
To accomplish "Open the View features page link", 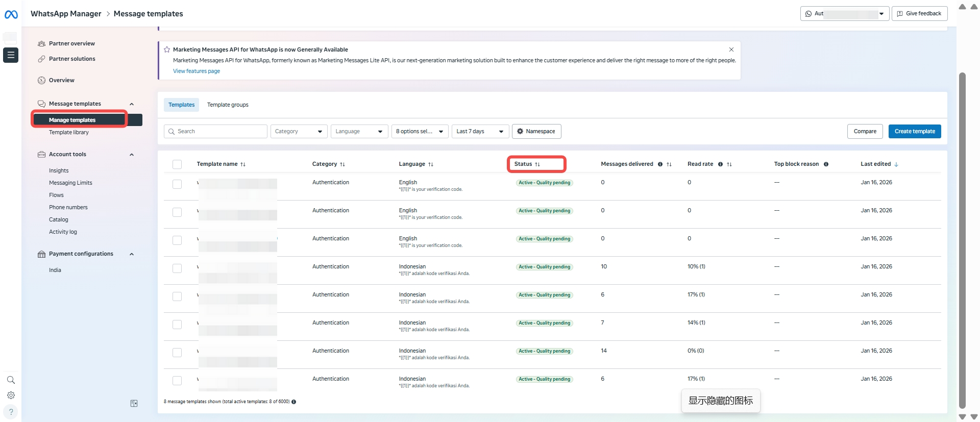I will tap(197, 71).
